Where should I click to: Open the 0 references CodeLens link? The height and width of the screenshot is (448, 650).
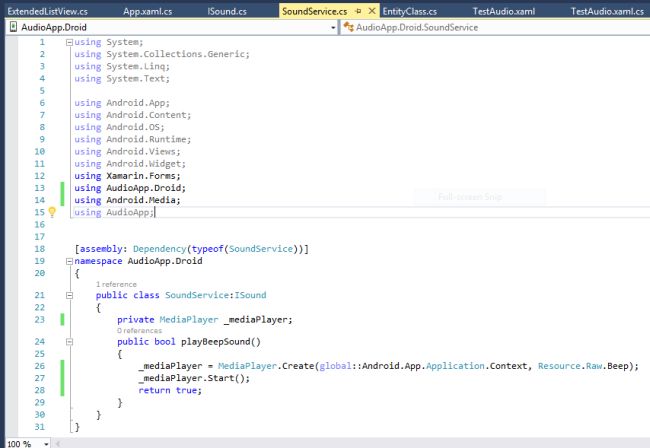(x=139, y=330)
